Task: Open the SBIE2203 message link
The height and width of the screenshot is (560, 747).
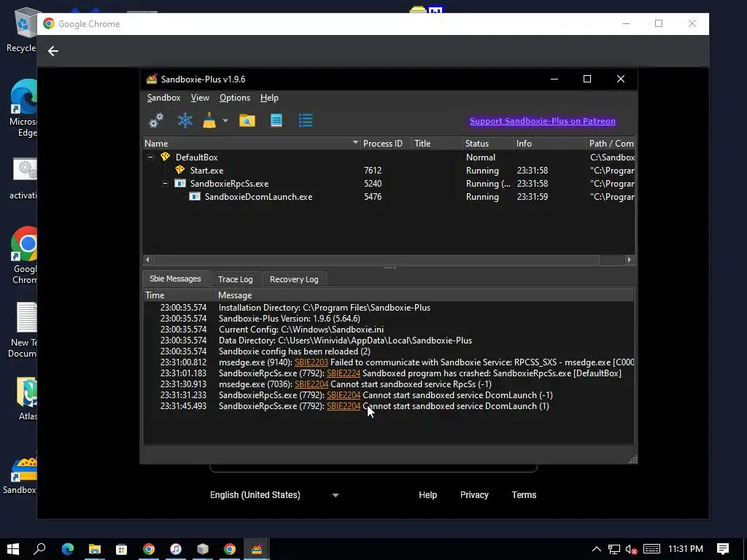Action: click(x=311, y=362)
